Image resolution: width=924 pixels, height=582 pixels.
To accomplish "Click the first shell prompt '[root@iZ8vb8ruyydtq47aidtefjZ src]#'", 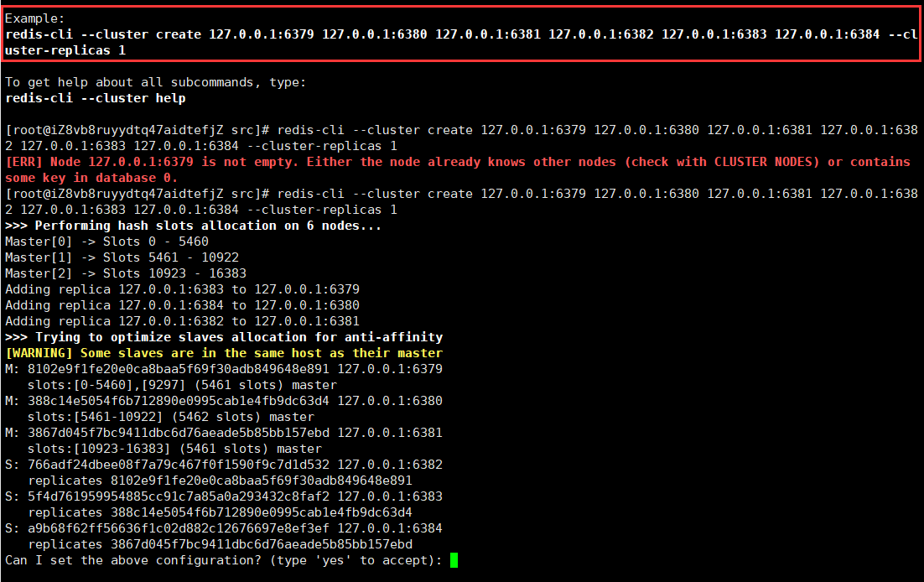I will coord(138,130).
